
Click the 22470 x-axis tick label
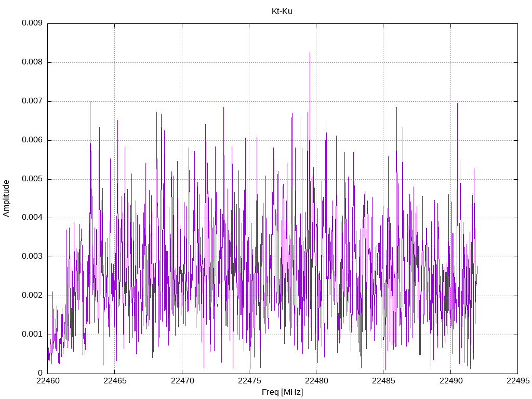[182, 381]
